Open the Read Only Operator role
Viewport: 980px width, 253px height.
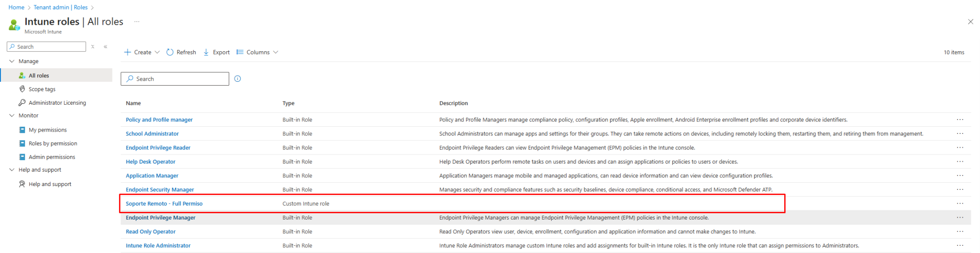(x=151, y=231)
